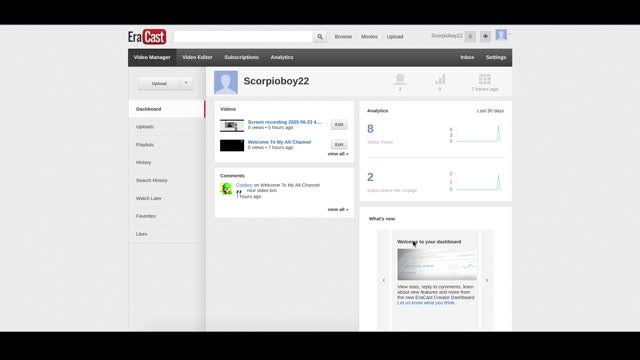Click the EraCast logo
The width and height of the screenshot is (640, 360).
point(147,37)
